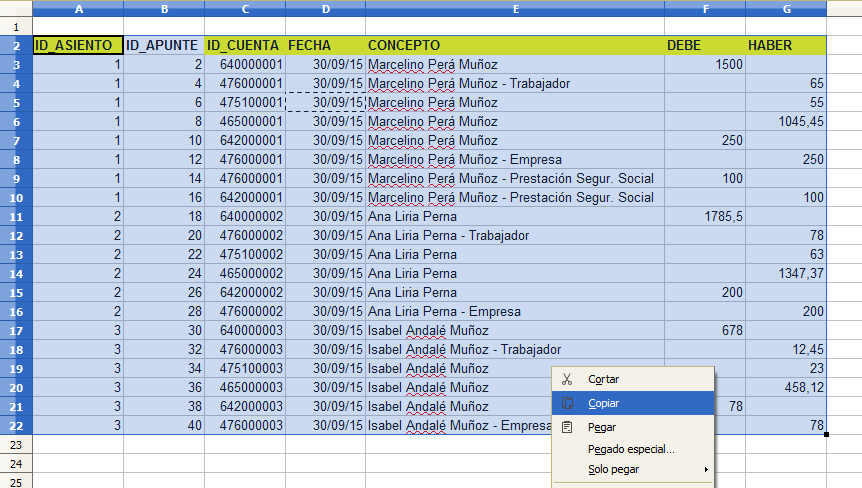Click the CONCEPTO header cell
Viewport: 862px width, 488px height.
click(x=515, y=45)
